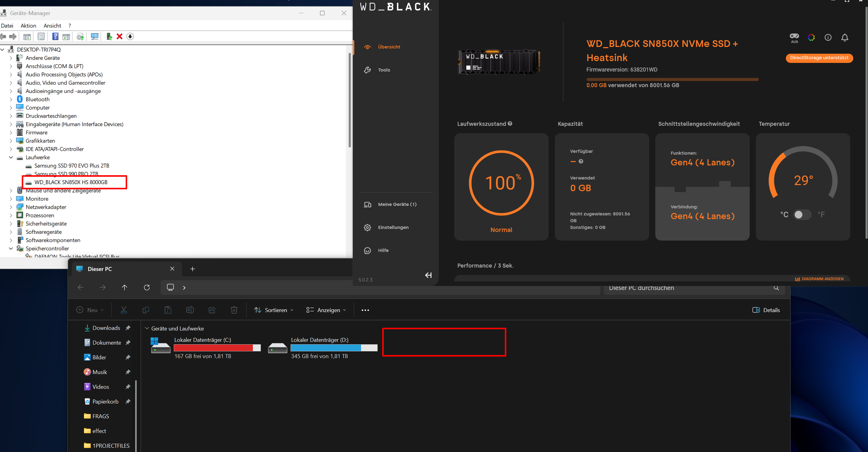Open the WD_BLACK notifications bell
This screenshot has height=452, width=868.
coord(844,37)
